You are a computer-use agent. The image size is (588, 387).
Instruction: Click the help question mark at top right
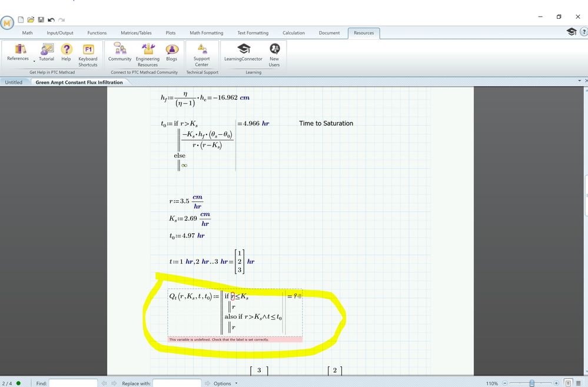click(x=583, y=32)
